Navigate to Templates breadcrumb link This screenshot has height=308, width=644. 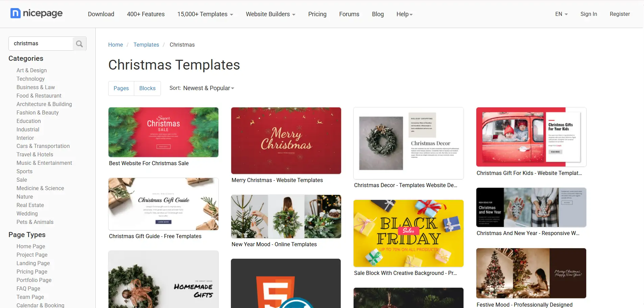tap(146, 45)
